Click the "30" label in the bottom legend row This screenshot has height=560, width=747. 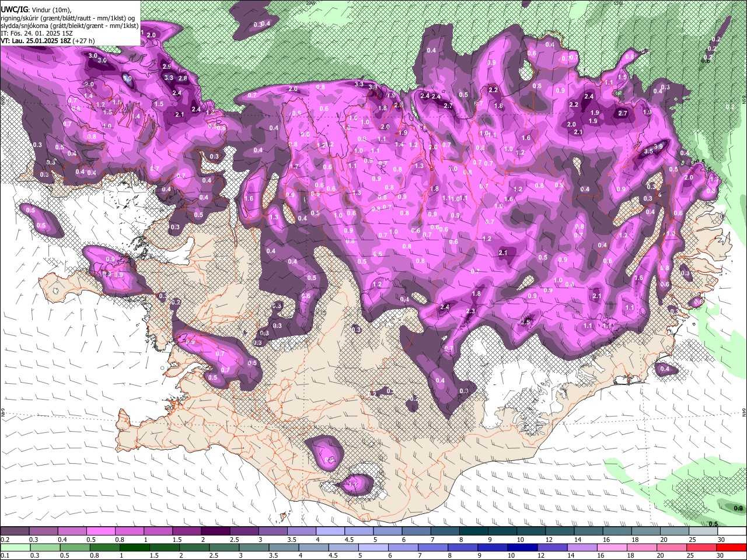(720, 555)
